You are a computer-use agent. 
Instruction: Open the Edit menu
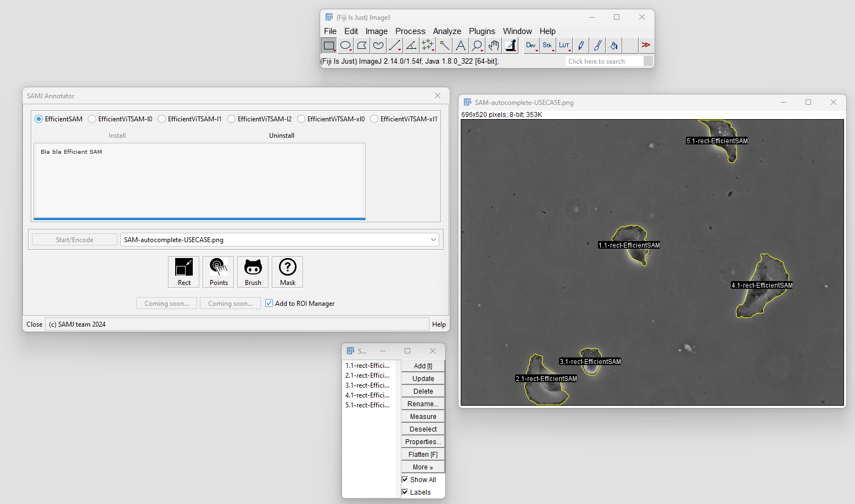point(351,31)
